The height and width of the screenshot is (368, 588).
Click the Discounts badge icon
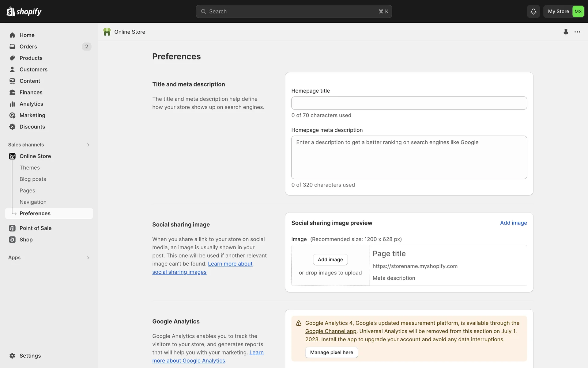pos(12,127)
